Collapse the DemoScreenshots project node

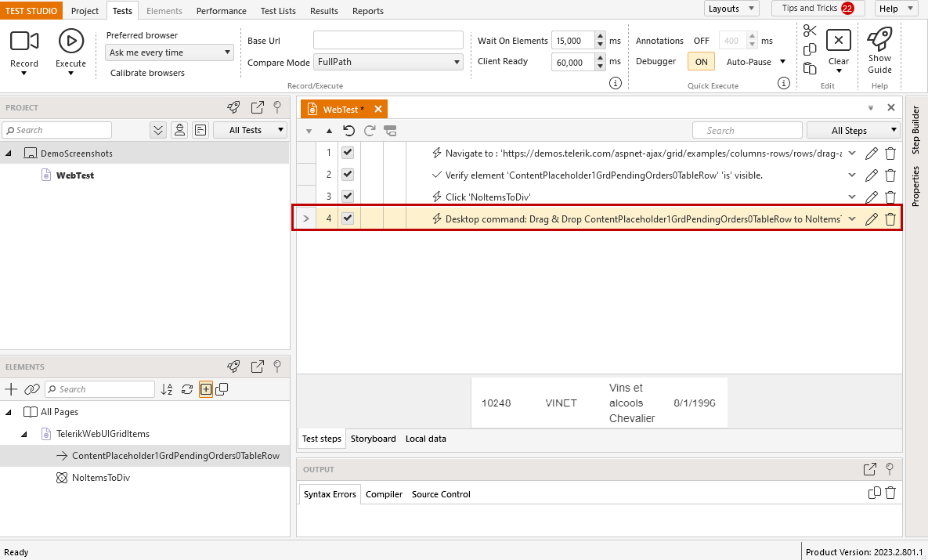[x=9, y=154]
